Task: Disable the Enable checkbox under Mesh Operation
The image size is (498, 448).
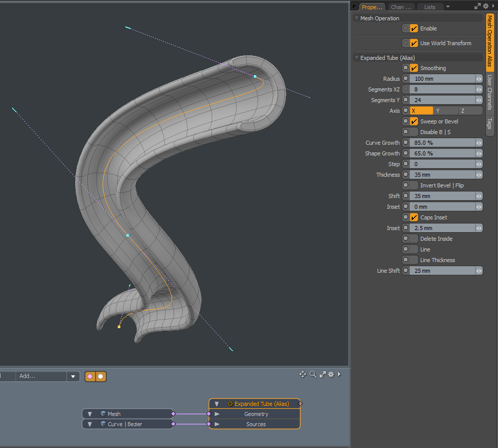Action: 413,28
